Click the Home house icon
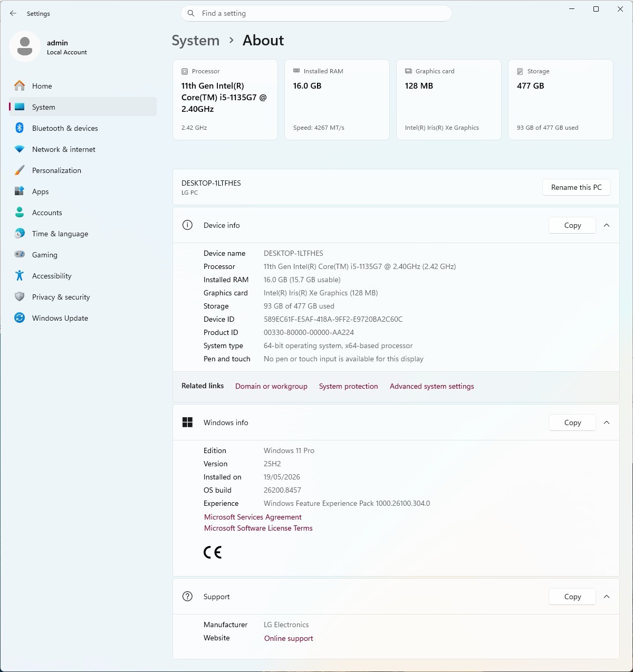The width and height of the screenshot is (633, 672). point(20,85)
